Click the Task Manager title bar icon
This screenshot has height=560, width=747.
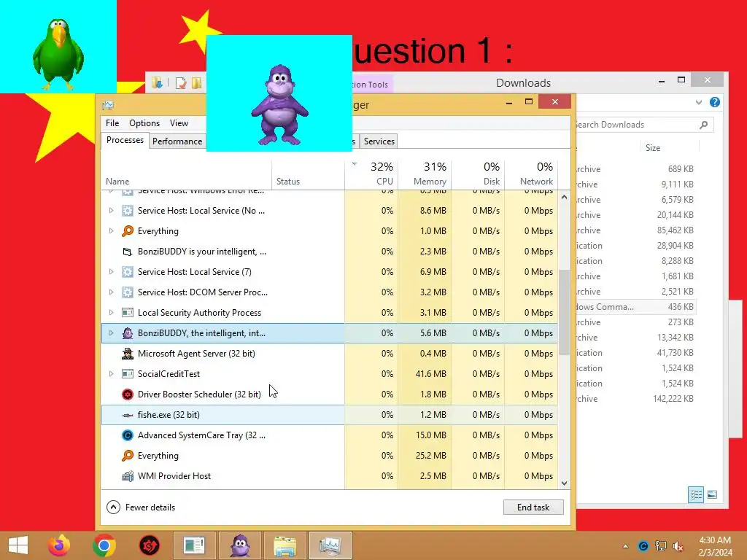(108, 105)
